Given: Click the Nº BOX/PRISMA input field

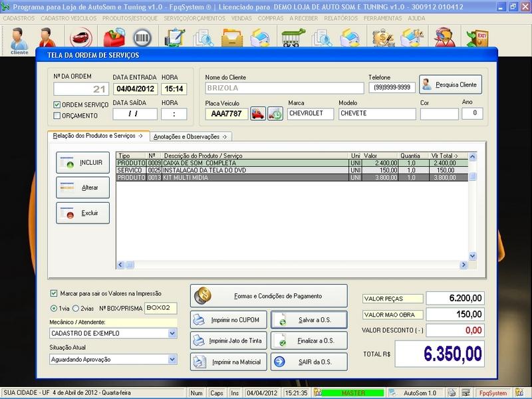Looking at the screenshot, I should tap(160, 308).
